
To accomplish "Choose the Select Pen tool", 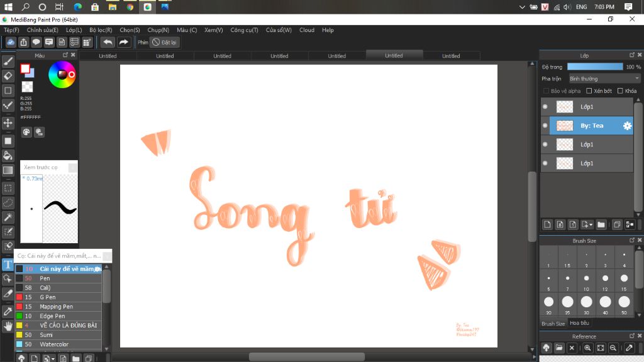I will coord(8,232).
